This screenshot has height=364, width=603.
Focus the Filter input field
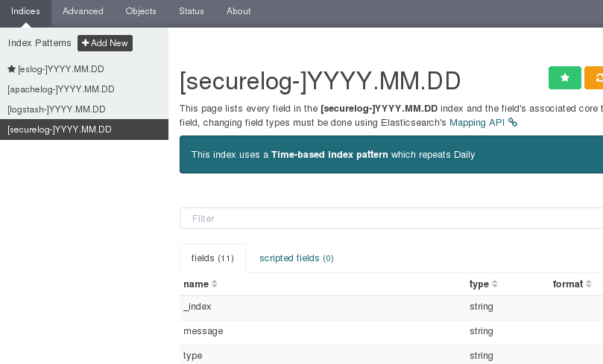391,219
